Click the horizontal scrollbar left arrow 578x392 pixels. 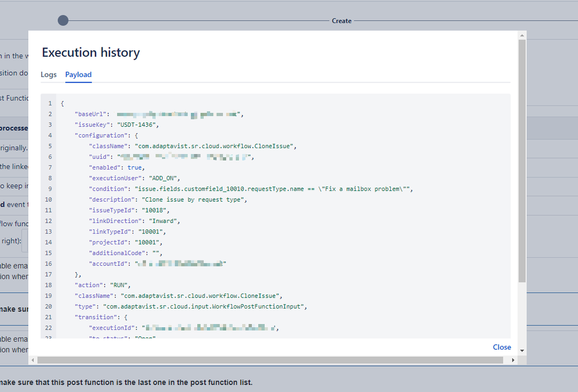pos(33,360)
